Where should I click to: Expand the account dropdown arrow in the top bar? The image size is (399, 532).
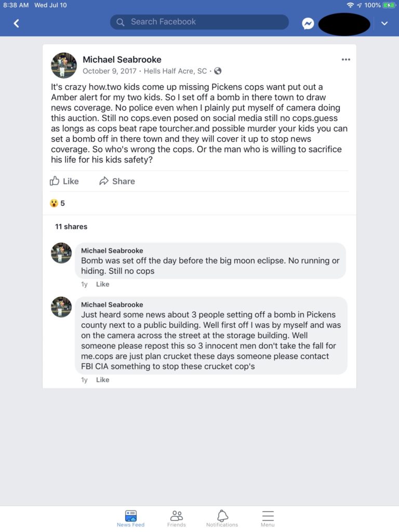pyautogui.click(x=384, y=23)
